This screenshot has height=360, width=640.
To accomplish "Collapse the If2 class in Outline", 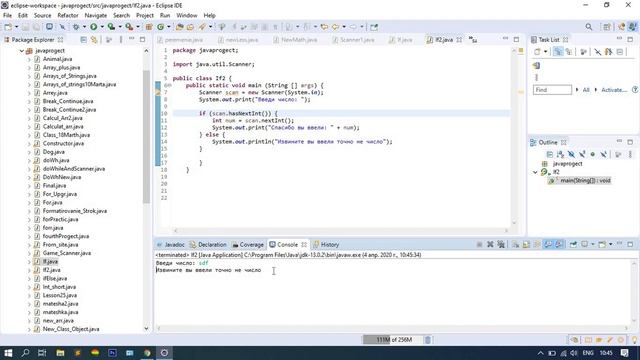I will [x=535, y=172].
